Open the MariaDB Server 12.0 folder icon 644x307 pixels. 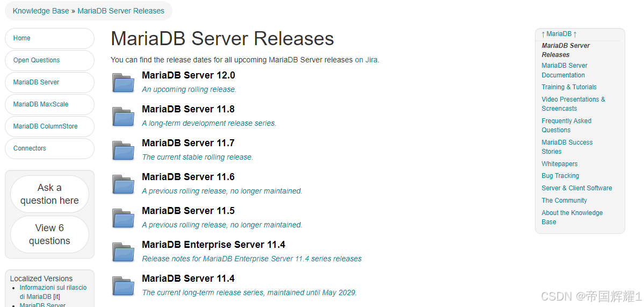(x=123, y=83)
